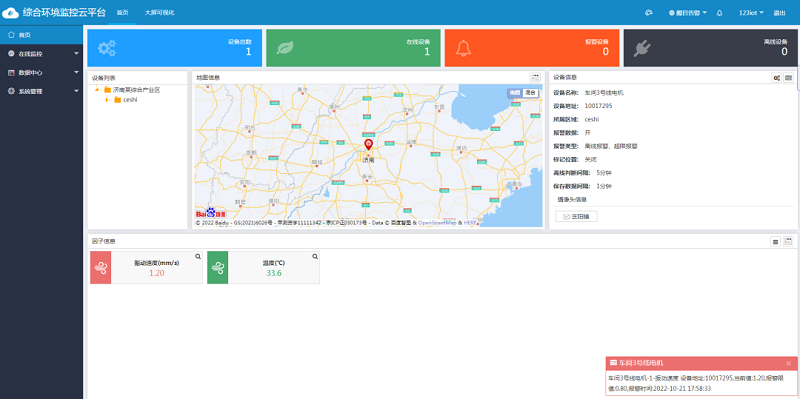
Task: Click the factor info panel fullscreen icon
Action: click(788, 241)
